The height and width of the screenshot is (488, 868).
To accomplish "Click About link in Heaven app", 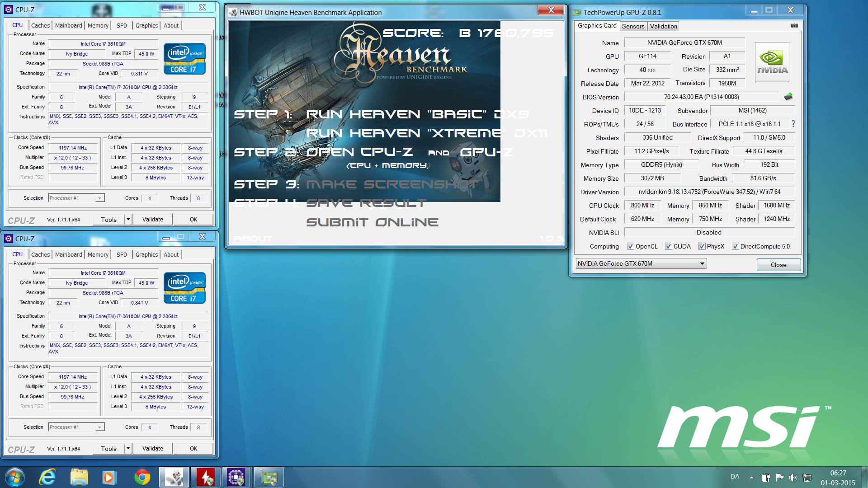I will click(253, 239).
